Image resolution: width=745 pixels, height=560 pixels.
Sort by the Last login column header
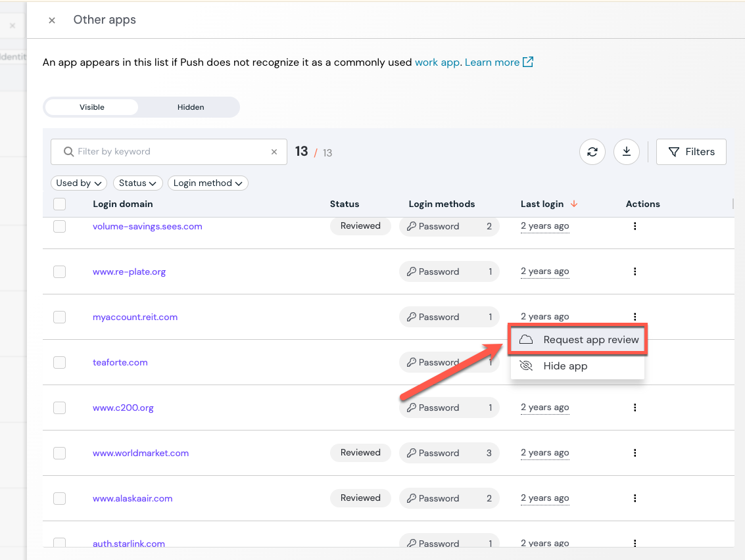point(542,204)
